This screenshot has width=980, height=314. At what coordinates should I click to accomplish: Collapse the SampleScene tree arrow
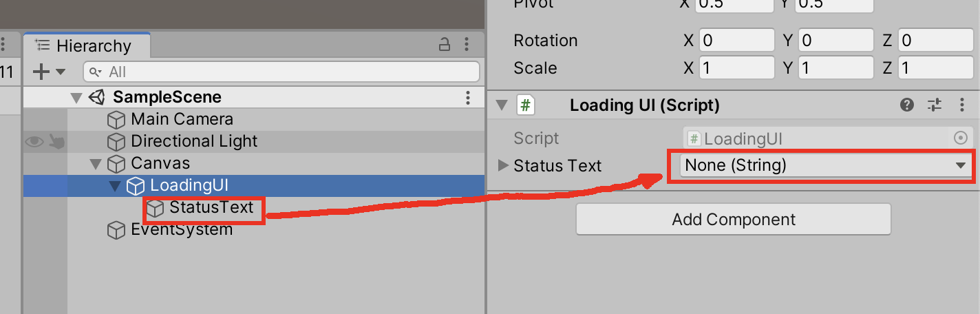(x=76, y=98)
